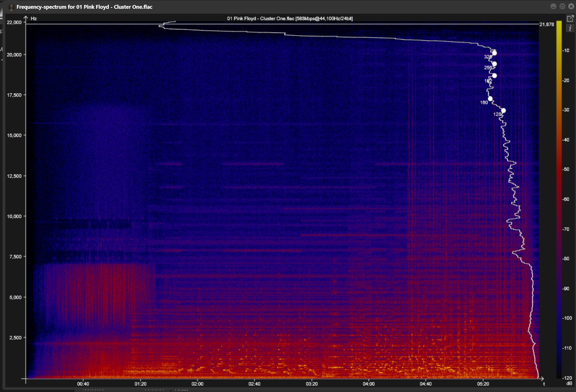Click the -60 dB scale label
Image resolution: width=576 pixels, height=392 pixels.
(x=566, y=199)
